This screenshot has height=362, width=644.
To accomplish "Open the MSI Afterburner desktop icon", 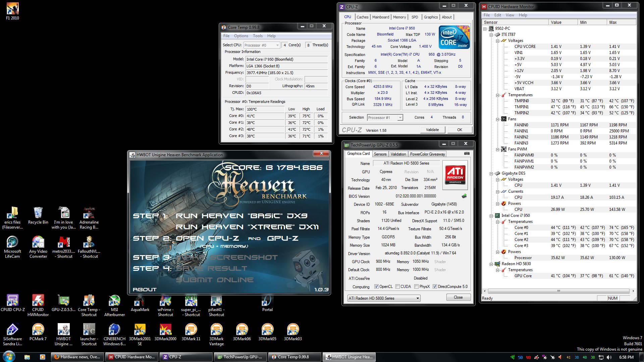I will (x=114, y=305).
